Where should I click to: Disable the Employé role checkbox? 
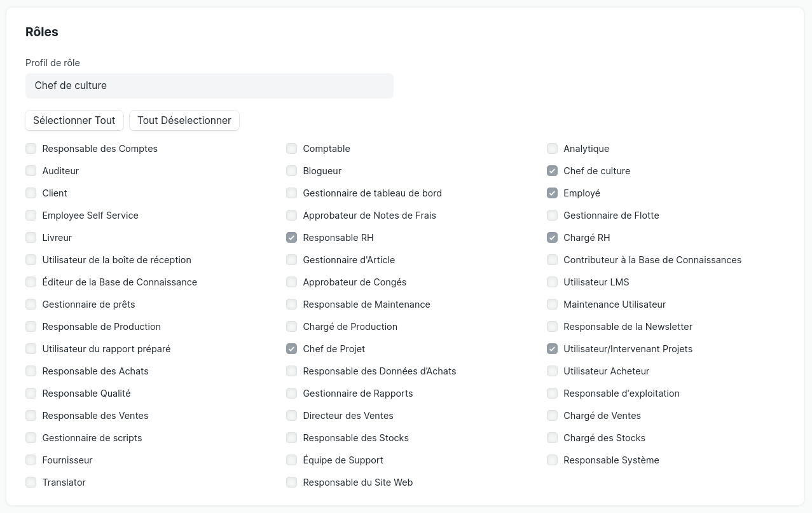[552, 193]
